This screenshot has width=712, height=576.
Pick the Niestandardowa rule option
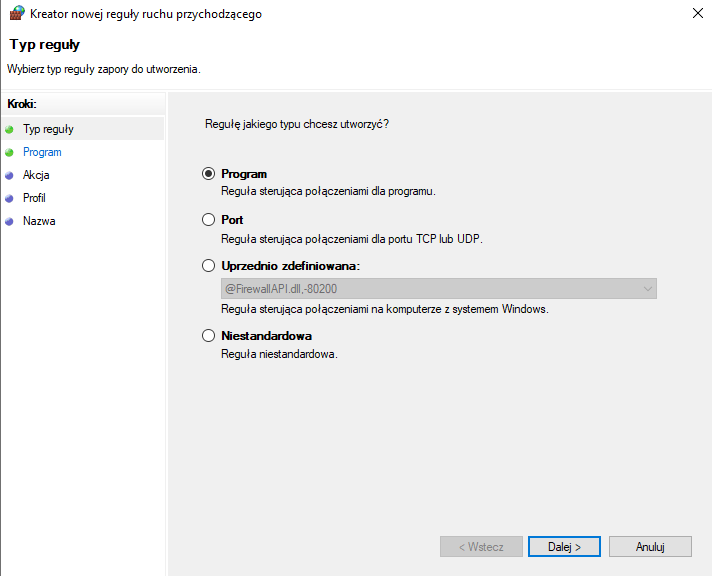(x=209, y=336)
